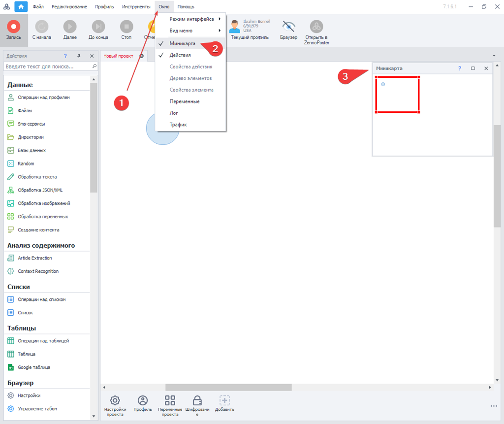Uncheck Действия in the Окно menu
Viewport: 504px width, 424px height.
pos(180,55)
